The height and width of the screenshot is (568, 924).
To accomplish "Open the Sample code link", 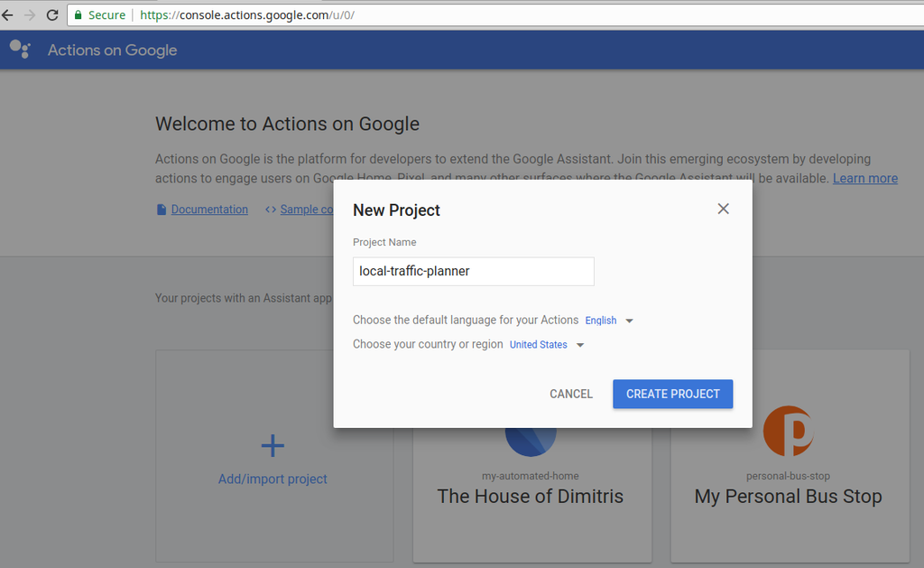I will [x=307, y=210].
